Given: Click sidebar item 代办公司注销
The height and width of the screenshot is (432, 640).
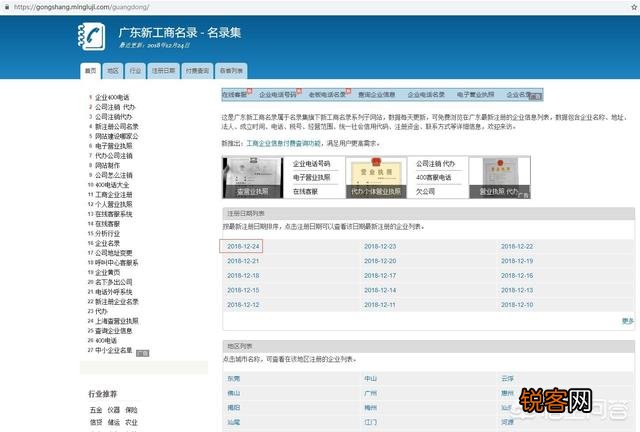Looking at the screenshot, I should pos(113,156).
